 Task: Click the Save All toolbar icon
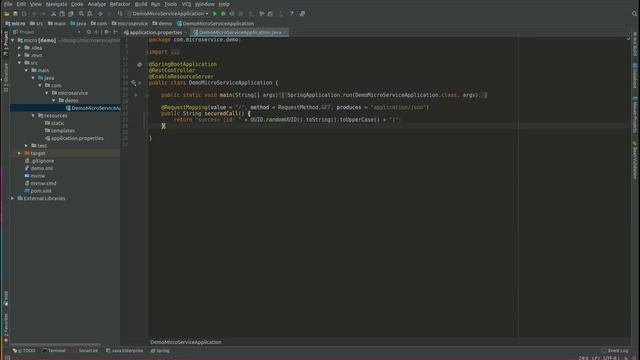[16, 14]
